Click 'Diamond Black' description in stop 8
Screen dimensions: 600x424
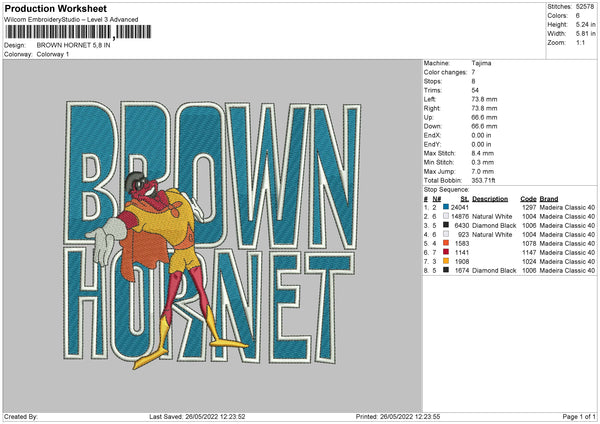click(x=494, y=271)
